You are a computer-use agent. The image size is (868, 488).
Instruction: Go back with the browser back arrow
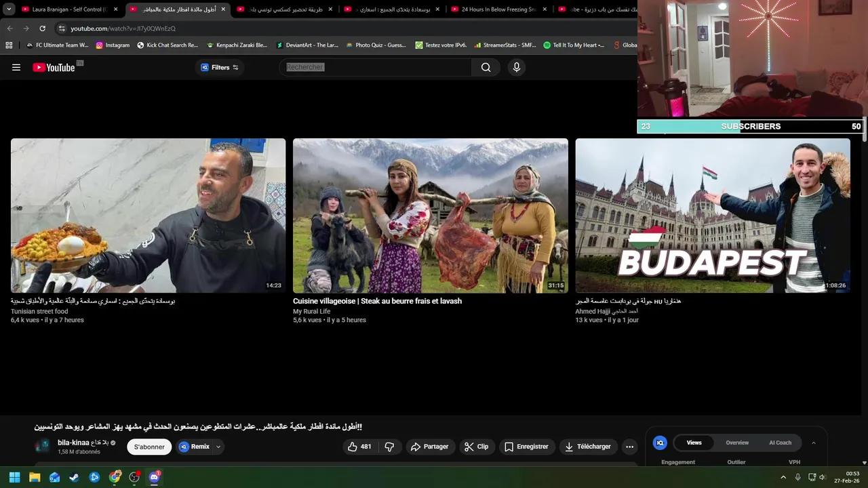pos(9,28)
